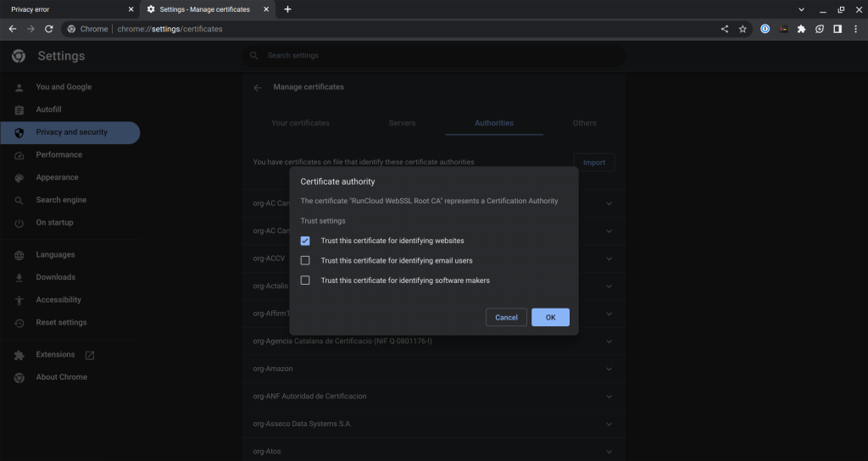This screenshot has width=868, height=461.
Task: Expand org-Agencia Catalana de Certificacio entry
Action: tap(609, 342)
